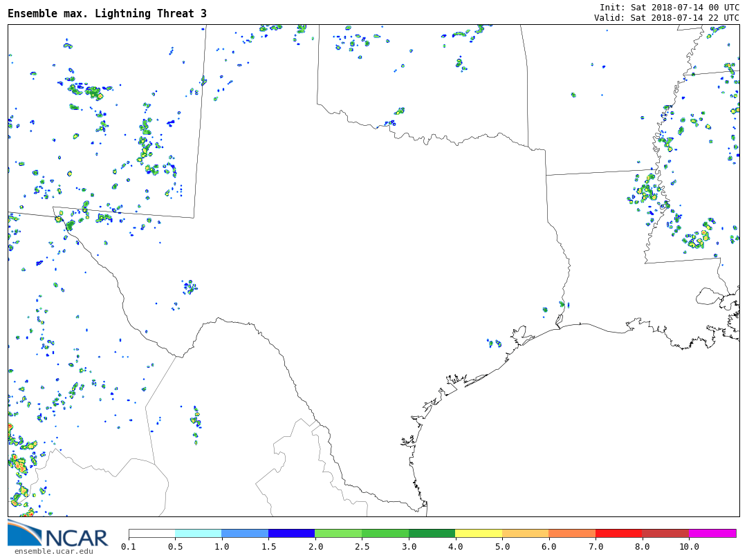
Task: Pick the cyan 0.5 colorbar segment
Action: pyautogui.click(x=199, y=533)
